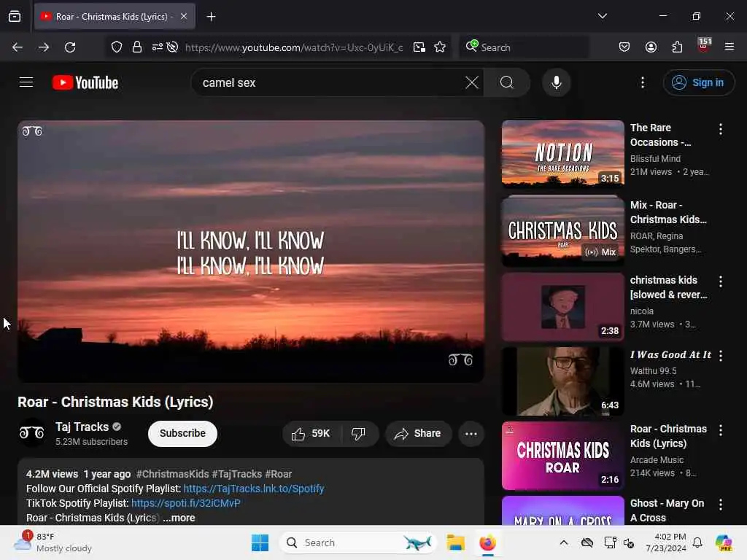Open options for I Was Good At It
The height and width of the screenshot is (560, 747).
click(x=720, y=356)
